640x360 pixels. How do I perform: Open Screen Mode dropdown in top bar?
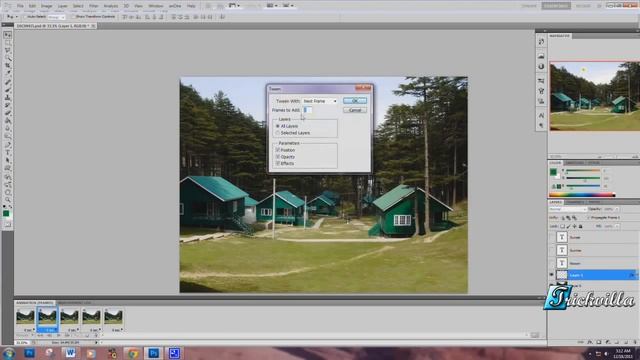pyautogui.click(x=288, y=6)
